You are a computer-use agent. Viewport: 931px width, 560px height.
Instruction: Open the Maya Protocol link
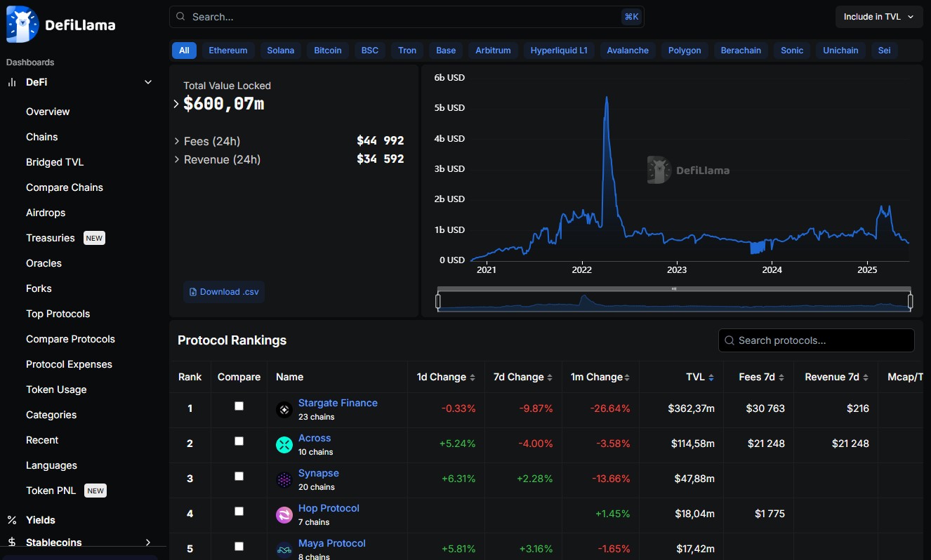(x=332, y=543)
